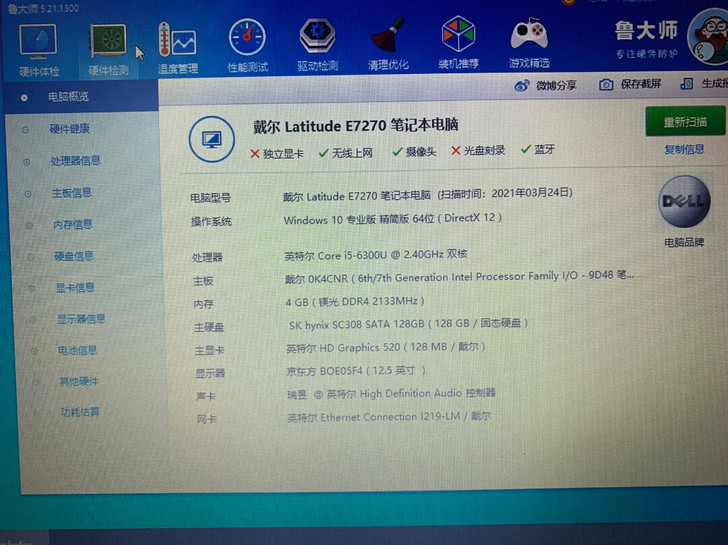Click SK hynix SC308 disk value
This screenshot has width=728, height=545.
[408, 324]
